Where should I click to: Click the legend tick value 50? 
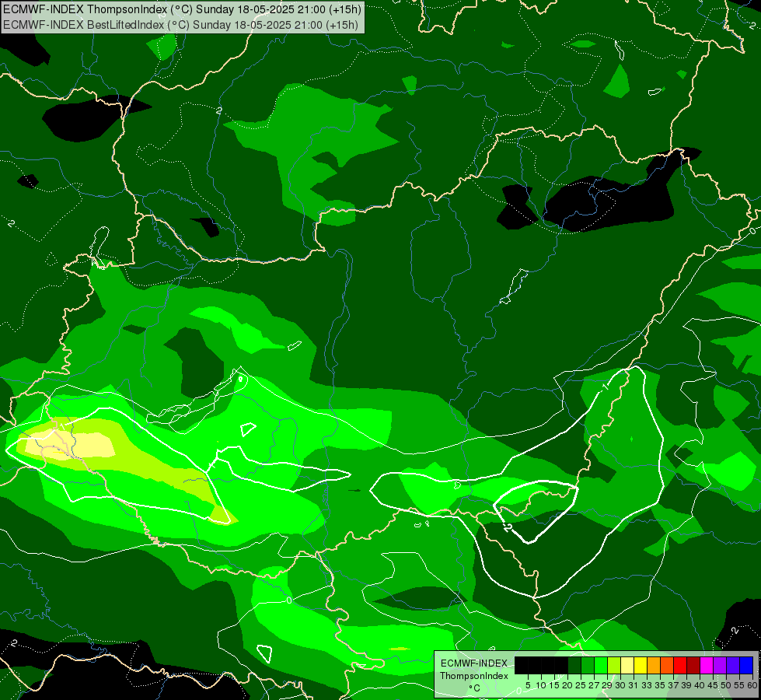point(727,685)
